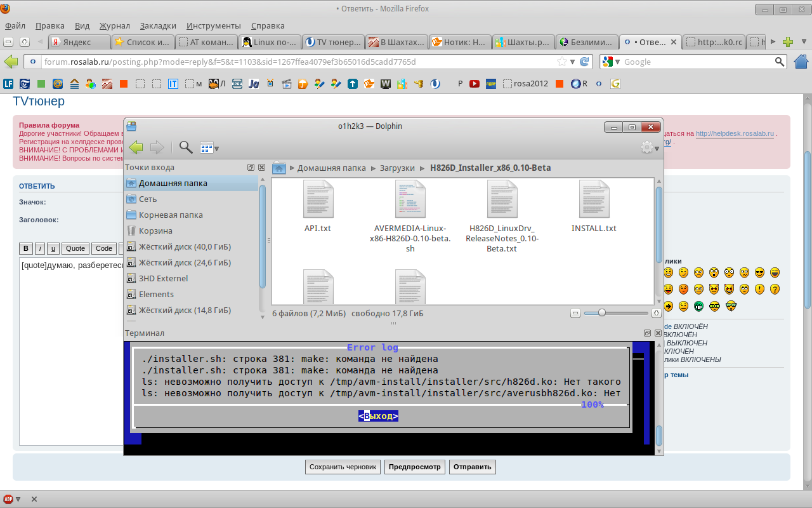Click Dolphin's back navigation arrow
Screen dimensions: 812x508
tap(136, 148)
